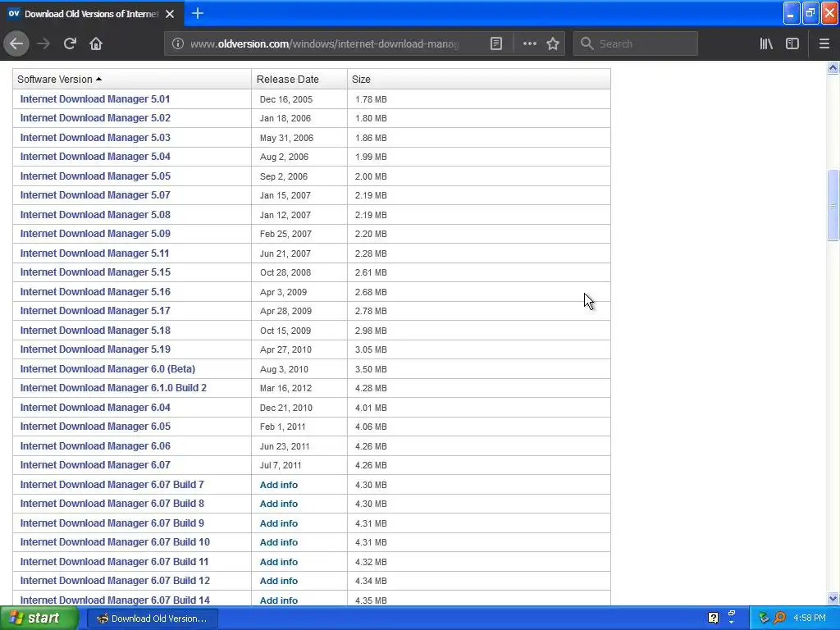The height and width of the screenshot is (630, 840).
Task: Click the green shield tray icon
Action: [x=764, y=619]
